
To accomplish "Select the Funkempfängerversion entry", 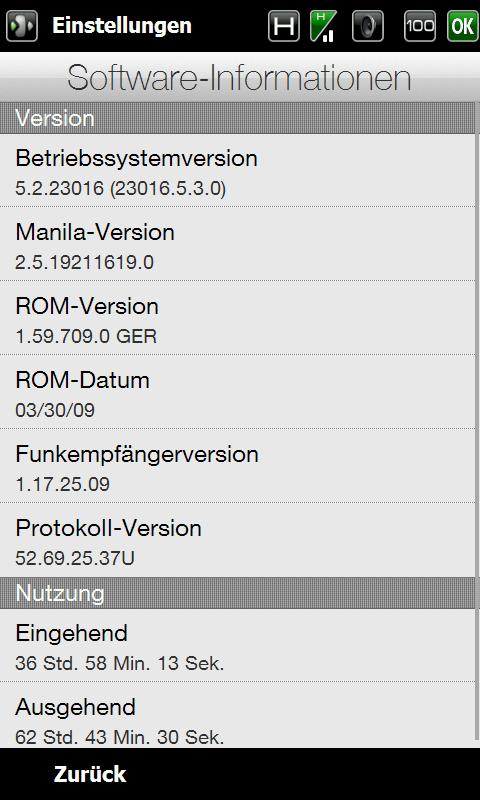I will 237,466.
